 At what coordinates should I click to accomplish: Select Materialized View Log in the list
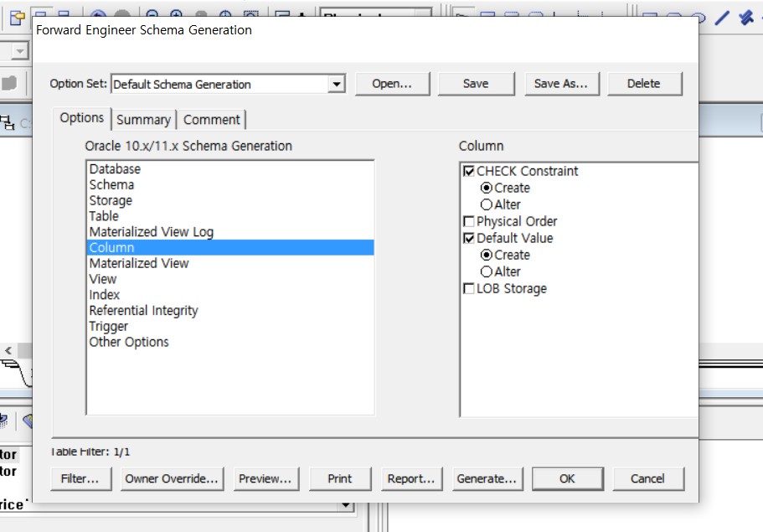(230, 232)
